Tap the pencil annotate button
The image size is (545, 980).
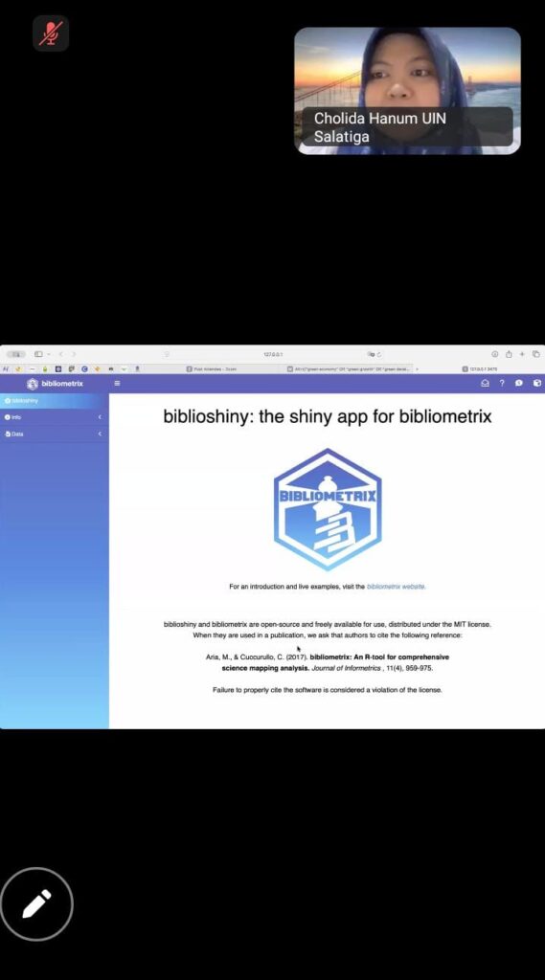[x=36, y=903]
